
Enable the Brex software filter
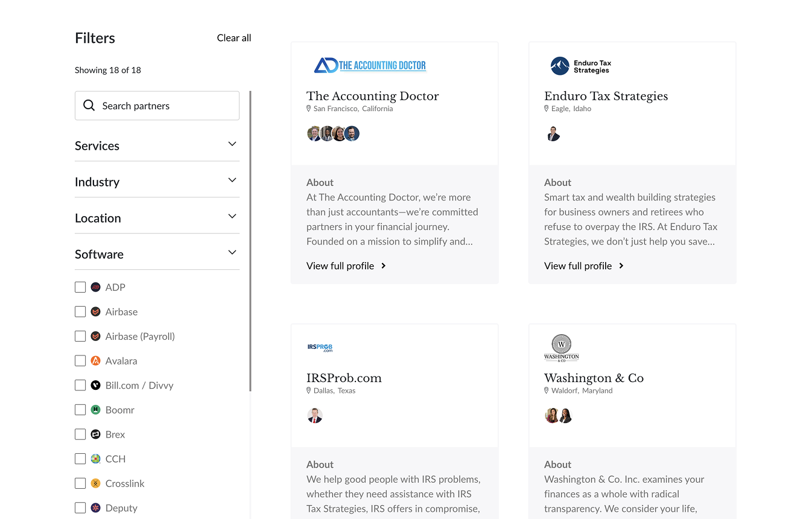coord(80,435)
